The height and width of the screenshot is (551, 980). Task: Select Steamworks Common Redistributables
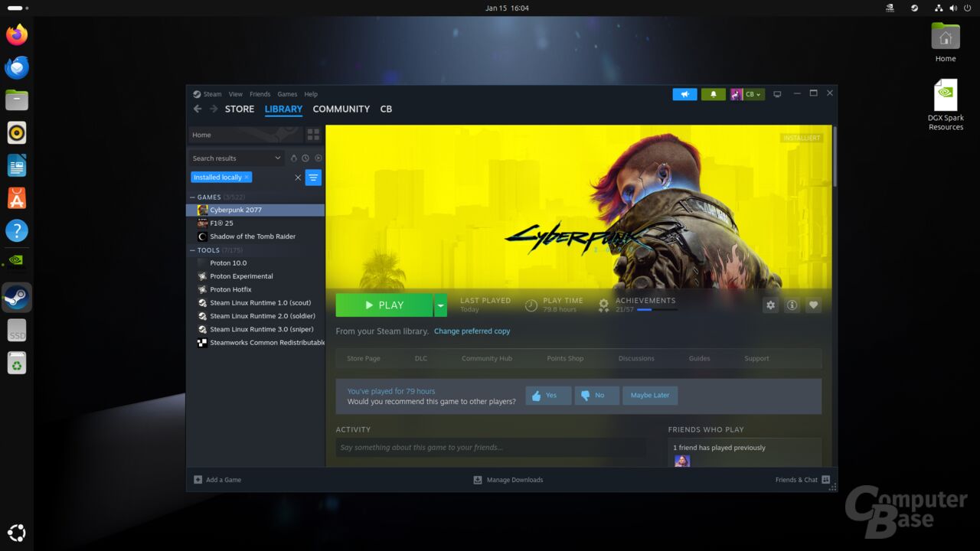click(256, 343)
